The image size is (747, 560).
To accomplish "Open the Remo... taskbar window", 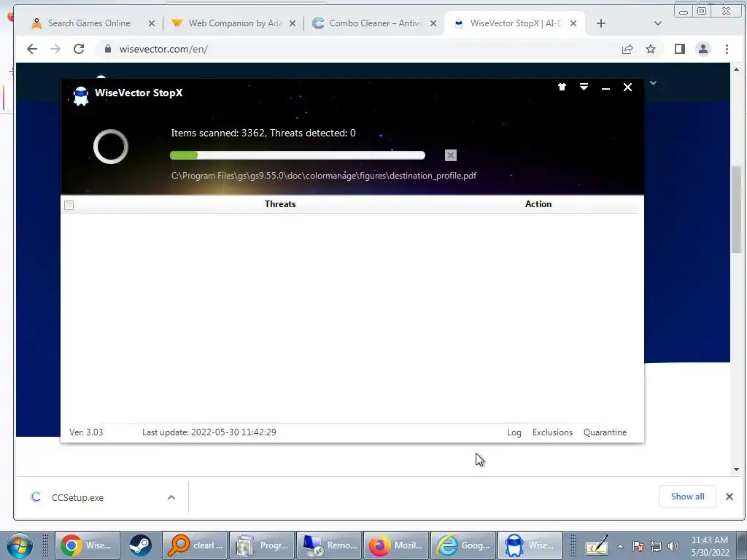I will point(329,545).
